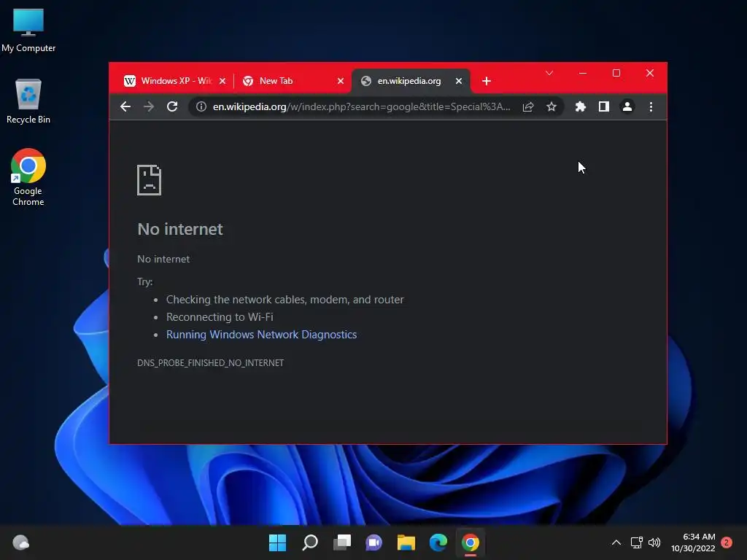View site information icon in address bar
Viewport: 747px width, 560px height.
tap(201, 106)
